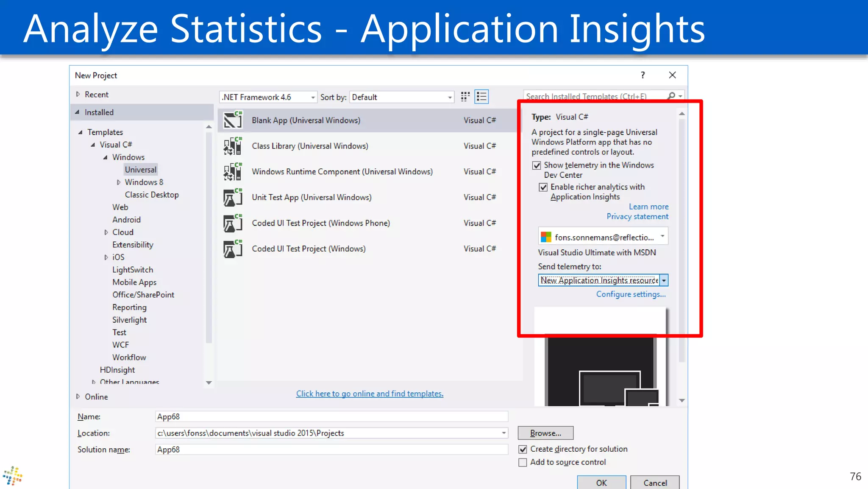
Task: Open the Send telemetry to dropdown
Action: tap(603, 280)
